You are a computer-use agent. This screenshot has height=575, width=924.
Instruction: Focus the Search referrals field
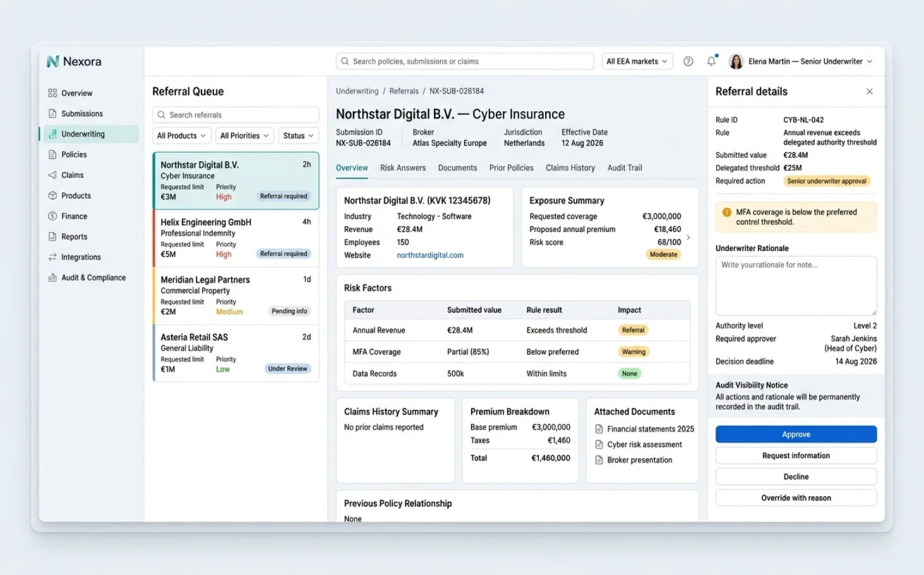click(x=236, y=115)
